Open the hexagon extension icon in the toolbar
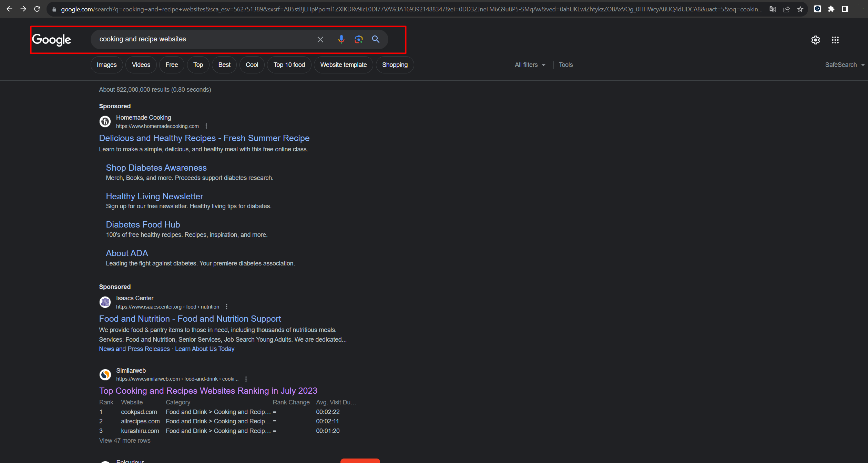Viewport: 868px width, 463px height. (x=817, y=9)
